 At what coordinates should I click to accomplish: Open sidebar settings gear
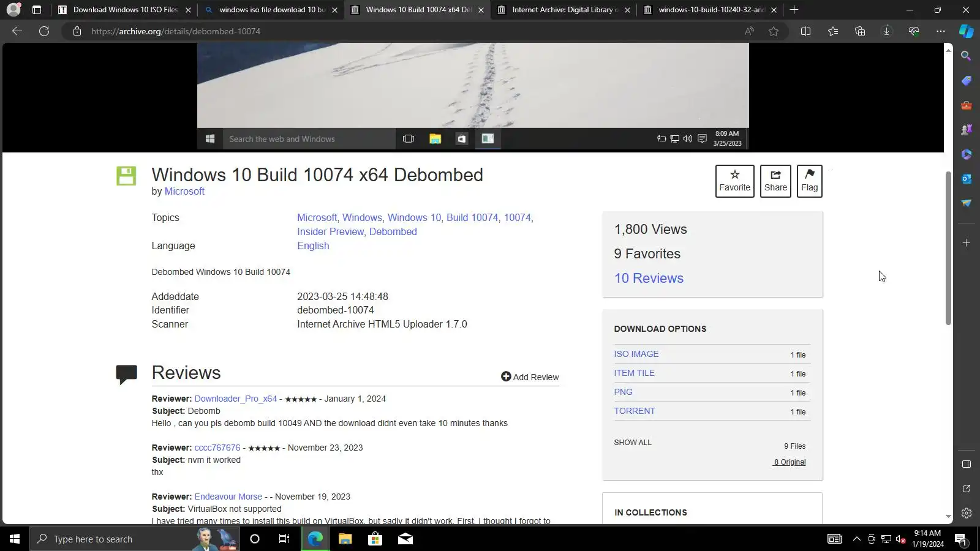click(967, 513)
